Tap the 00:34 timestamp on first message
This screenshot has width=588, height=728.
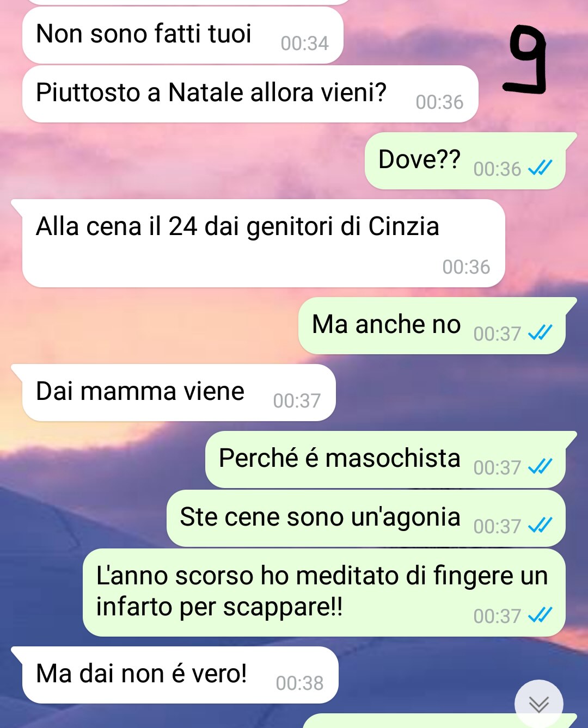click(x=304, y=43)
